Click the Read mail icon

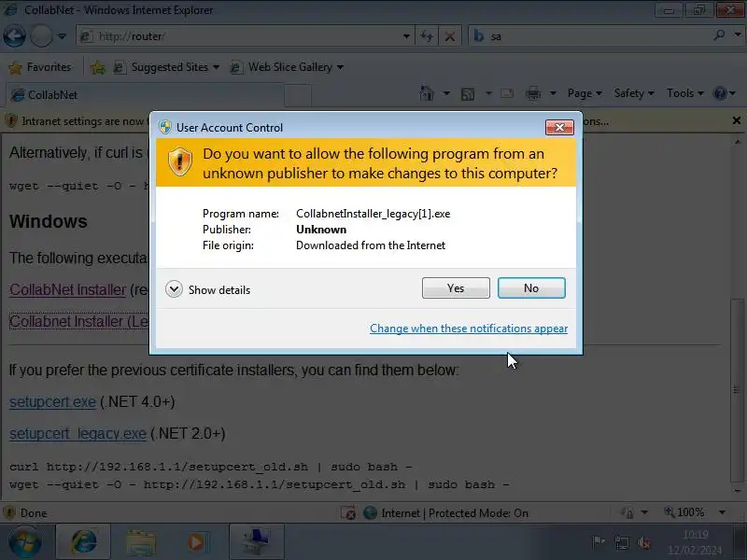[507, 93]
